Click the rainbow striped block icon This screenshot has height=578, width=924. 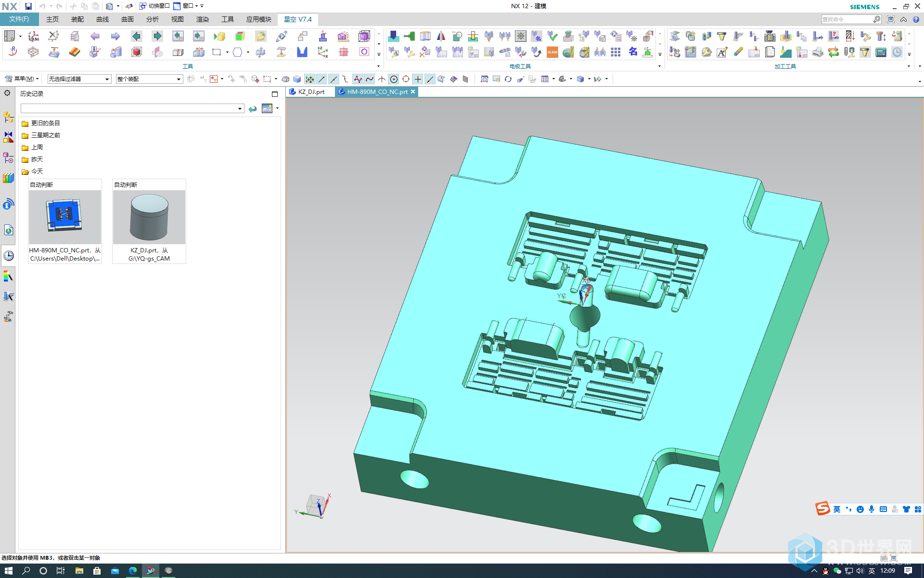tap(74, 52)
